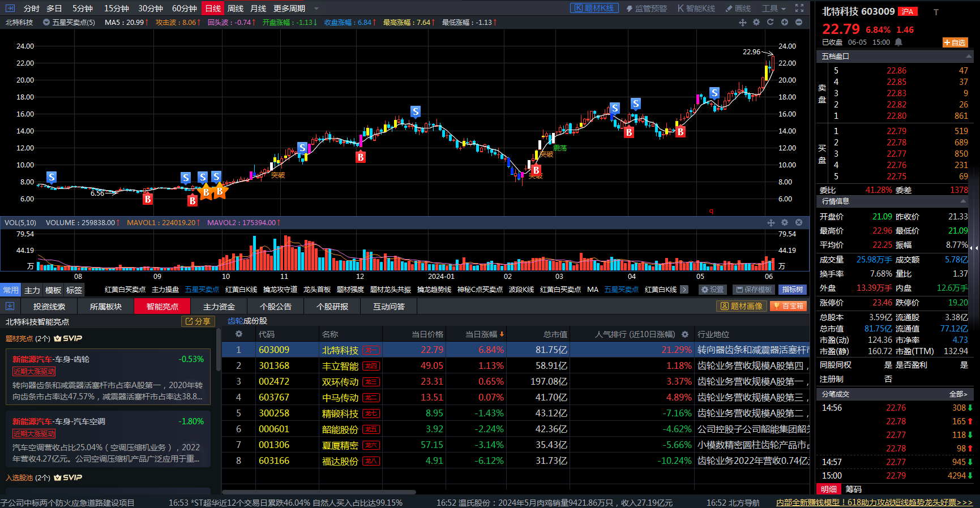Open 新能源汽车-车身-齿轮 highlight card

[108, 377]
